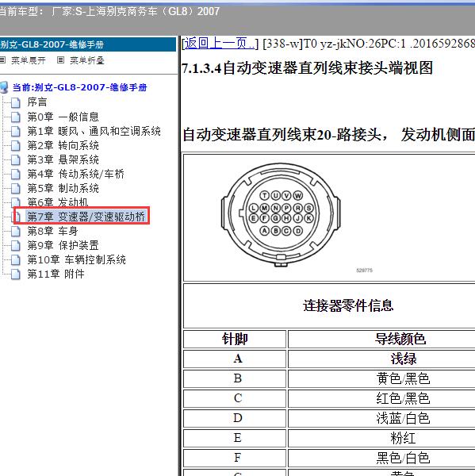The image size is (475, 476).
Task: Click the page icon next to 第0章
Action: pos(16,117)
